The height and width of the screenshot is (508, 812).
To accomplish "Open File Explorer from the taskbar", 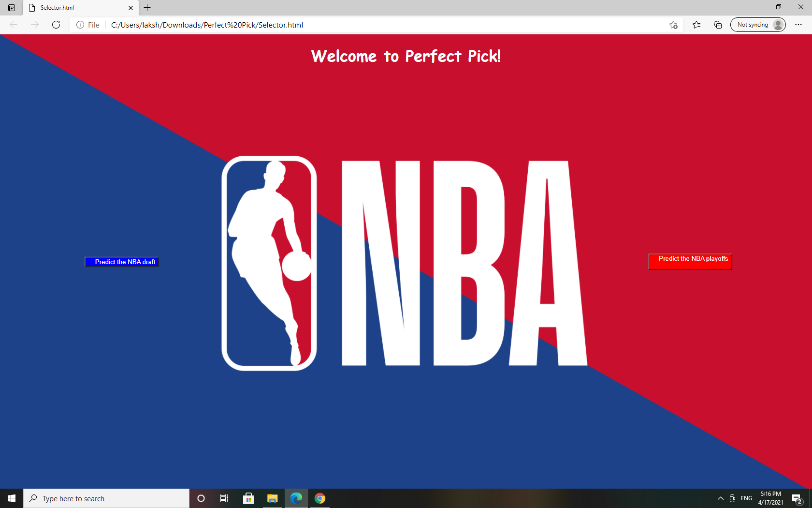I will coord(273,498).
